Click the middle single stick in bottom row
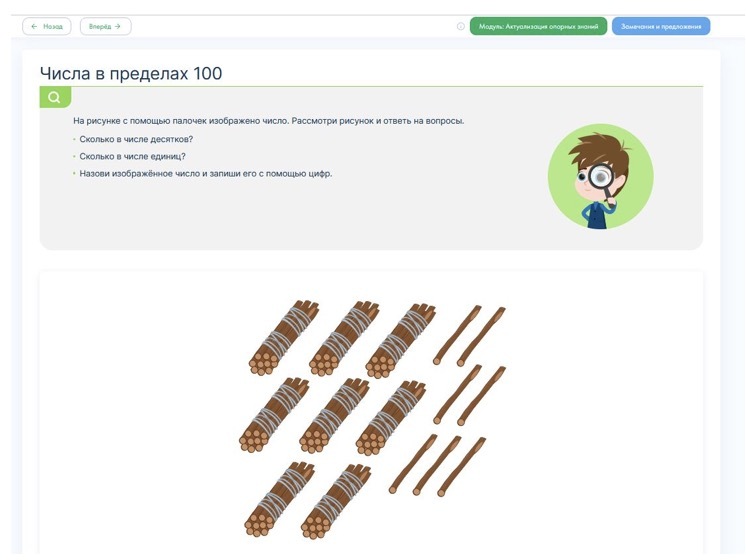 437,466
